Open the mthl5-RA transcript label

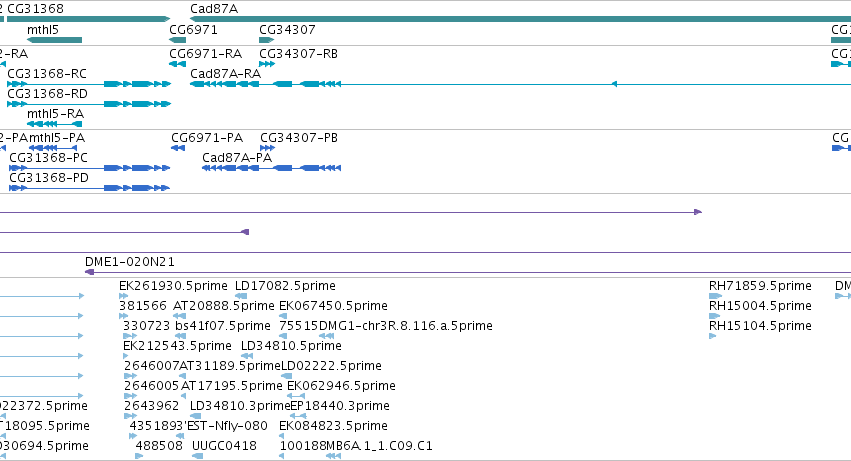[x=55, y=114]
